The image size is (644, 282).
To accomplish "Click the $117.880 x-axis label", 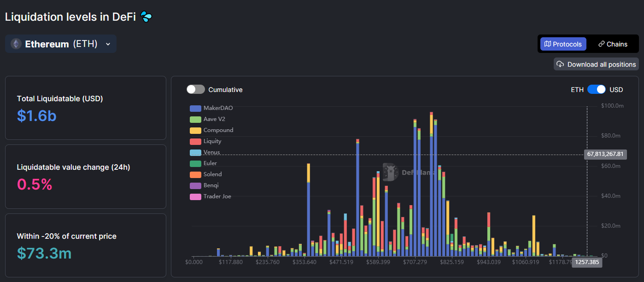I will (x=231, y=262).
